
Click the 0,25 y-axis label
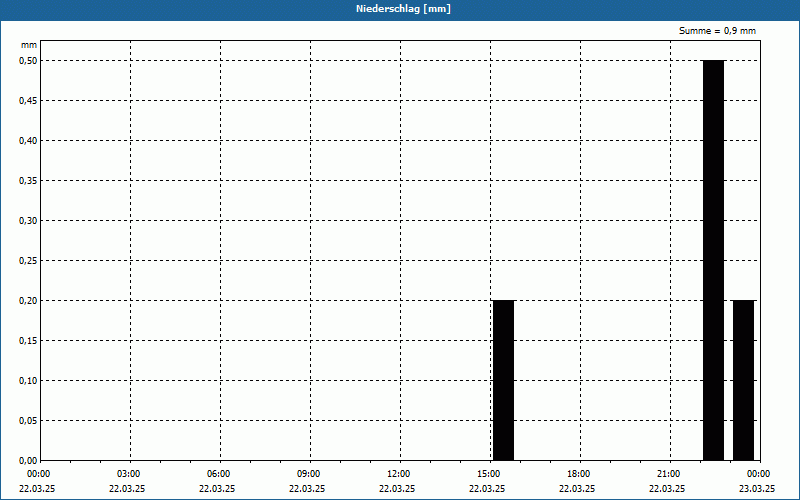[28, 261]
